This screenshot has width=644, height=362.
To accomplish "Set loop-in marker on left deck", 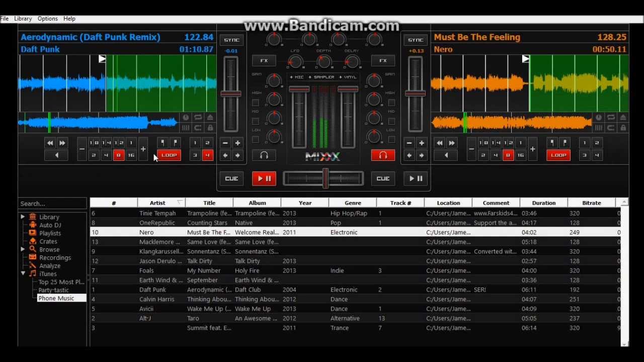I will [163, 143].
